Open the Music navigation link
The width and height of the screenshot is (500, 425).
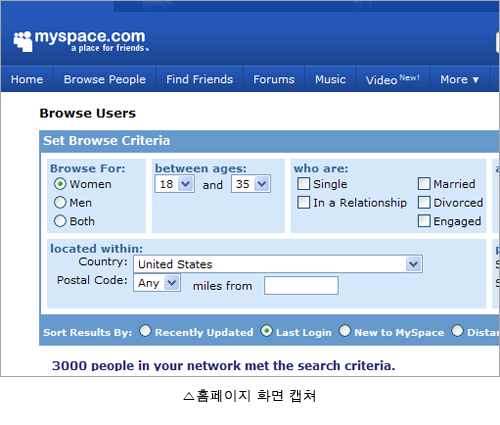[330, 79]
